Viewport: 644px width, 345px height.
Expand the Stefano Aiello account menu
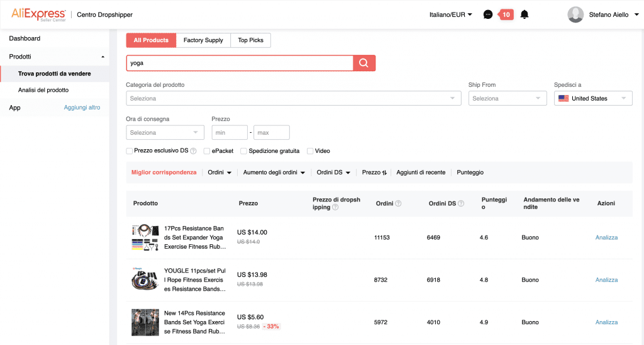click(636, 15)
